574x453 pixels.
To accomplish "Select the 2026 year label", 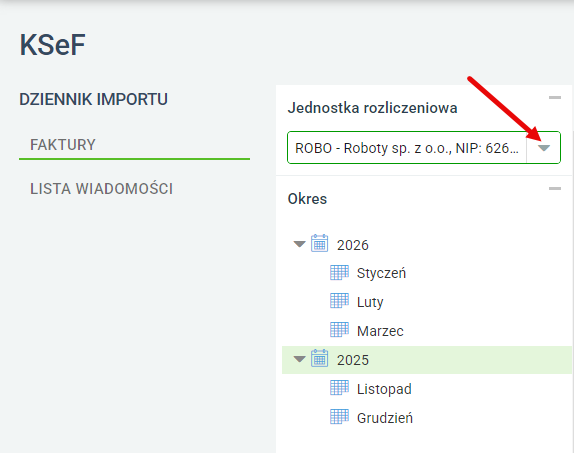I will (x=353, y=245).
